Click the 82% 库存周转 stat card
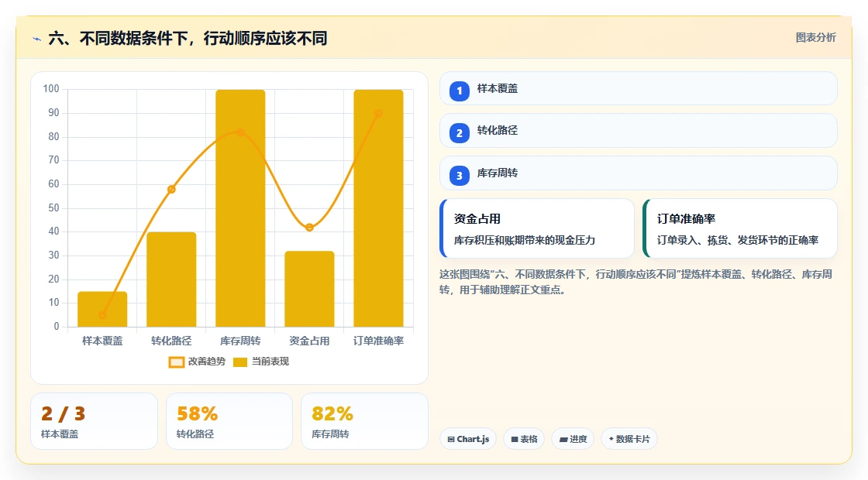868x480 pixels. pos(364,421)
